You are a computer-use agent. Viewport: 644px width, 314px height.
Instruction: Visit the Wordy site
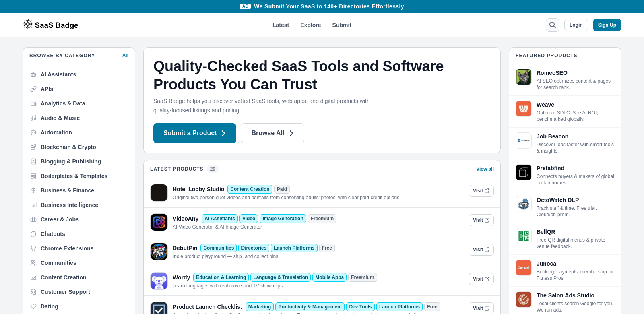pyautogui.click(x=481, y=279)
